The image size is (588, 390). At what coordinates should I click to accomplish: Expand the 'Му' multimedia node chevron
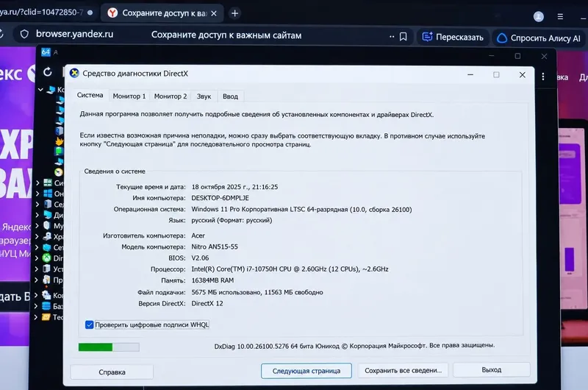click(x=37, y=226)
